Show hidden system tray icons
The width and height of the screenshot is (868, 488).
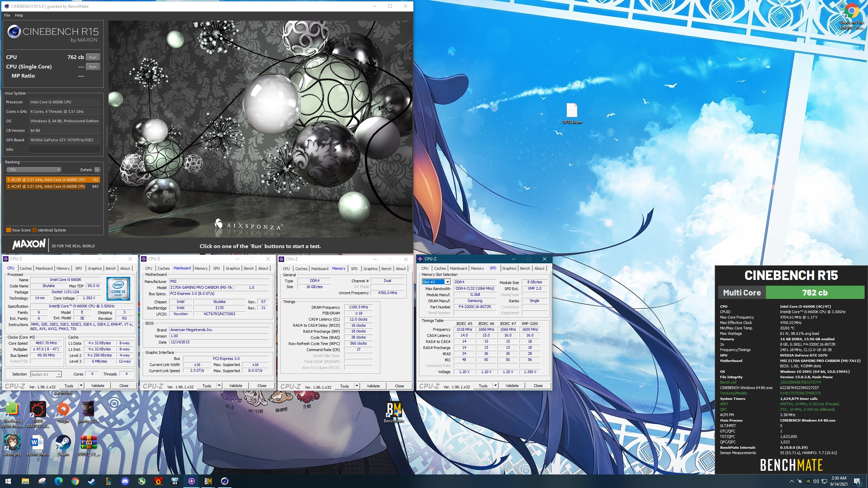(x=792, y=481)
